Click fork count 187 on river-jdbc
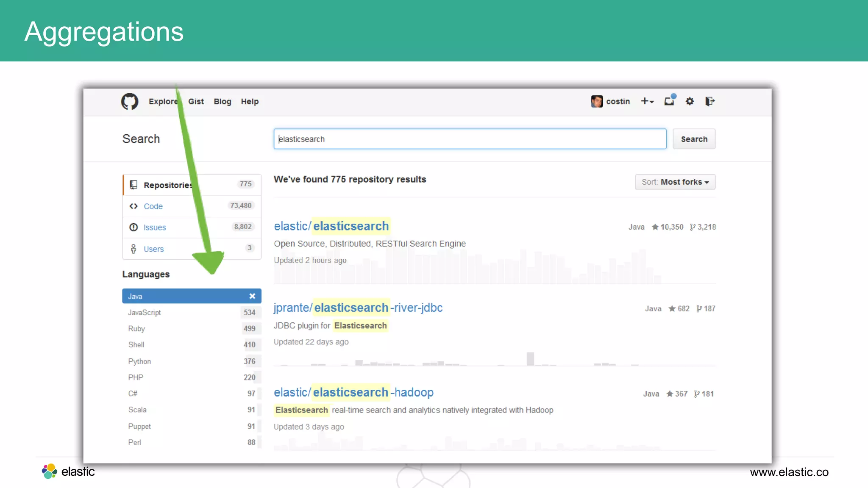The height and width of the screenshot is (488, 868). (x=706, y=309)
